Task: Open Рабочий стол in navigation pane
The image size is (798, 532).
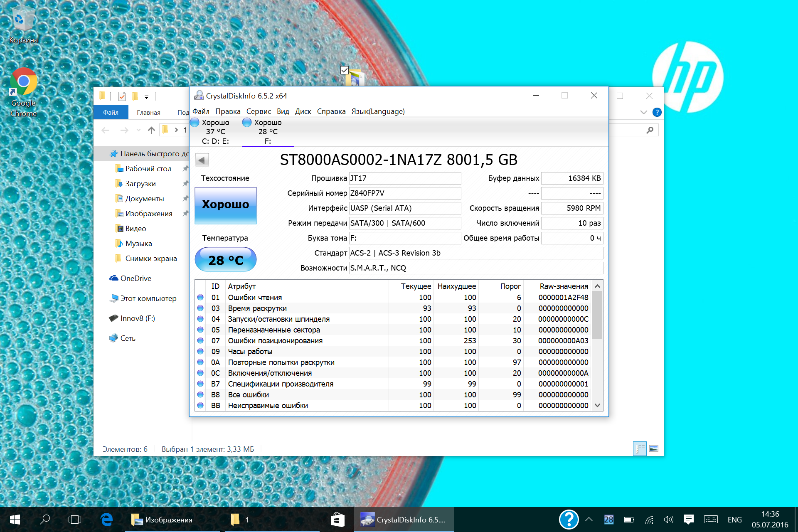Action: click(148, 169)
